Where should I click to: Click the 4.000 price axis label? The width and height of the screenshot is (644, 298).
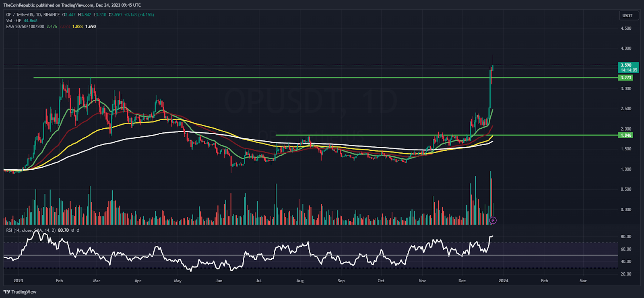626,48
